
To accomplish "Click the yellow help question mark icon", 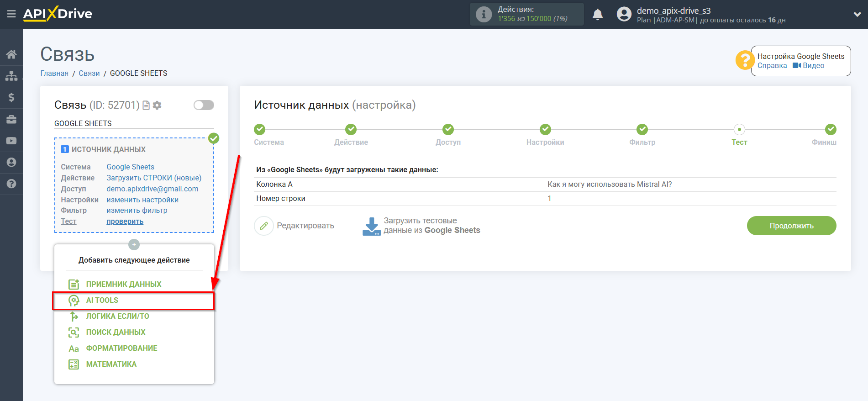I will point(745,60).
